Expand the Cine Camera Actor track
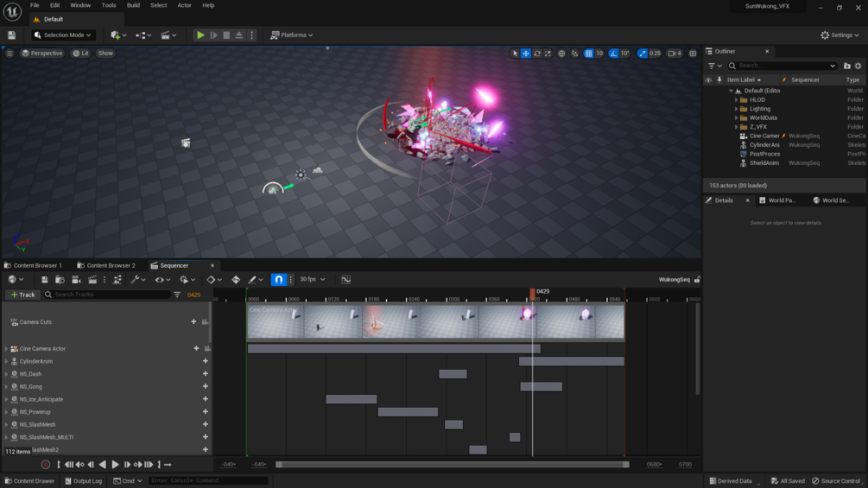Viewport: 868px width, 488px height. tap(6, 349)
